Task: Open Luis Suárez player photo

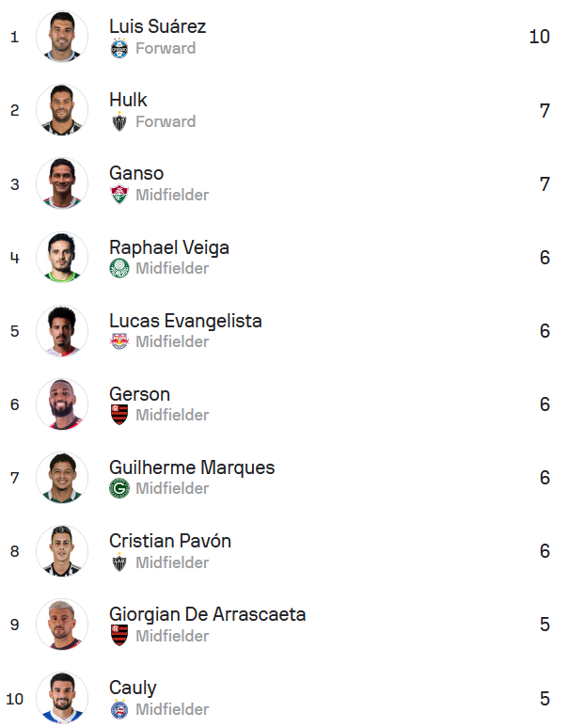Action: pos(62,38)
